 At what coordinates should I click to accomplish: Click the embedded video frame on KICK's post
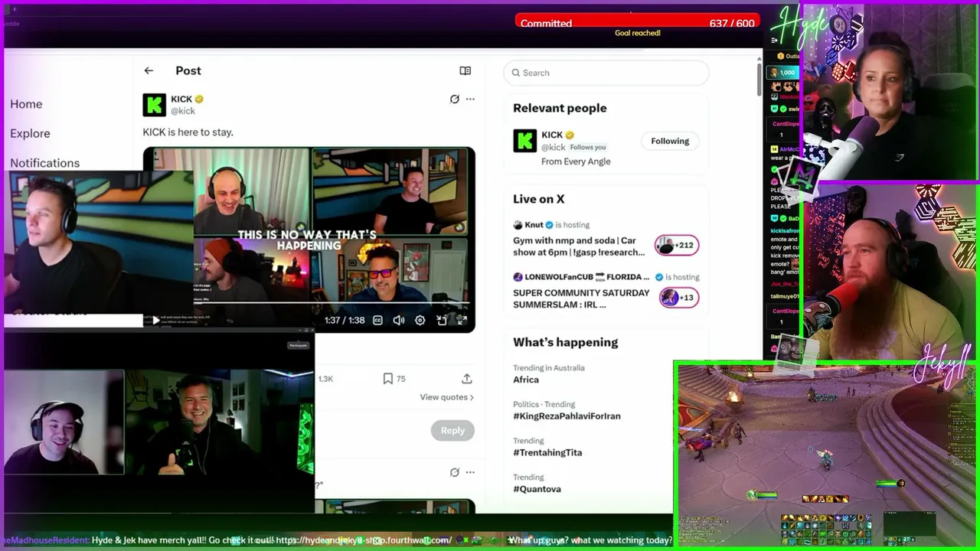[x=309, y=240]
